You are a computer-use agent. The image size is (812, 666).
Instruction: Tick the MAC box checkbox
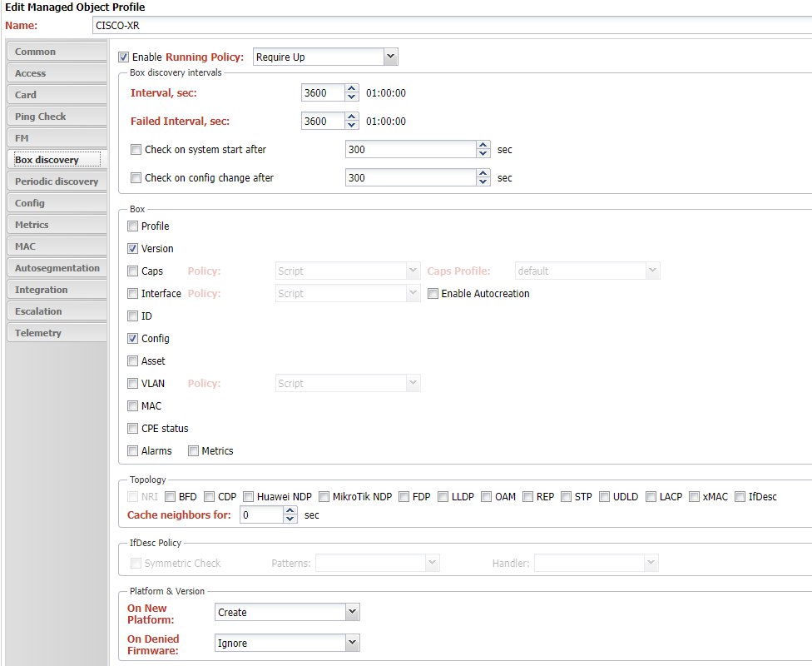(132, 405)
